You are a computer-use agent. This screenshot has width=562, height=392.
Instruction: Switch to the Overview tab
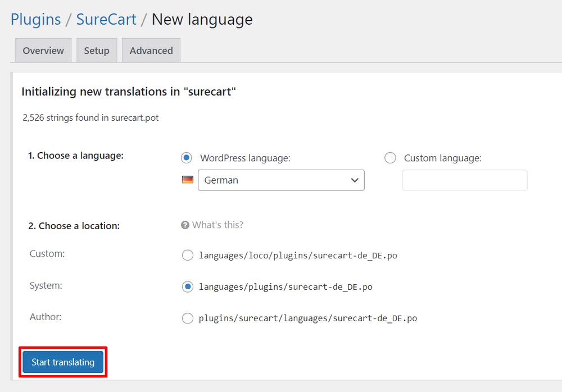43,50
